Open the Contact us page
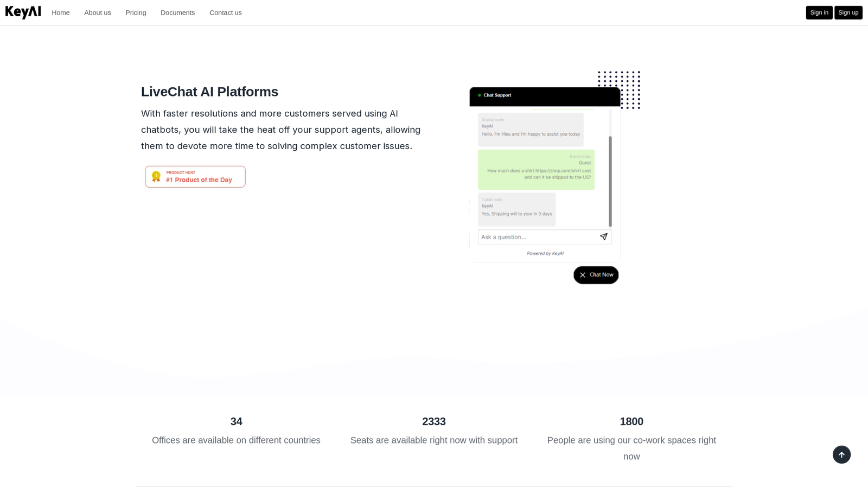 226,12
